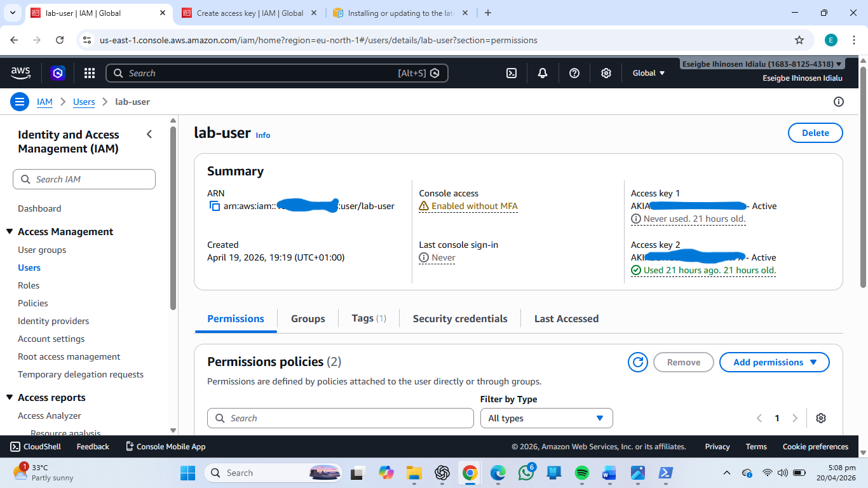Open the notifications bell

click(543, 73)
